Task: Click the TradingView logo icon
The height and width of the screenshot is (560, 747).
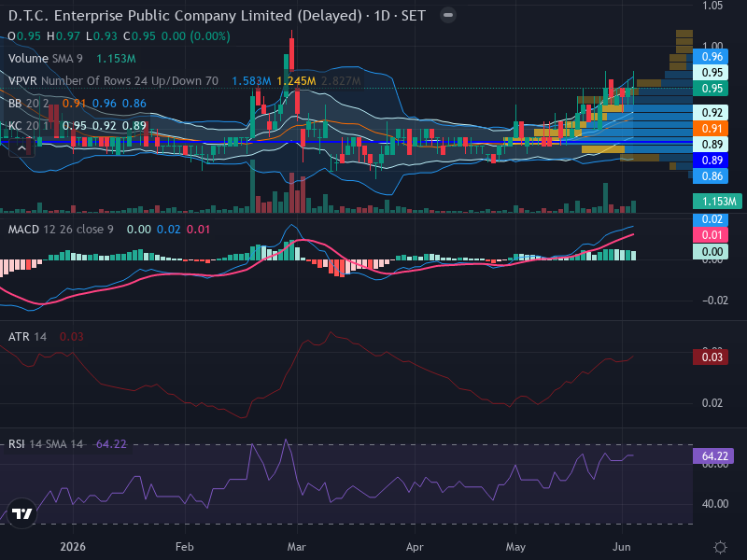Action: pos(21,513)
